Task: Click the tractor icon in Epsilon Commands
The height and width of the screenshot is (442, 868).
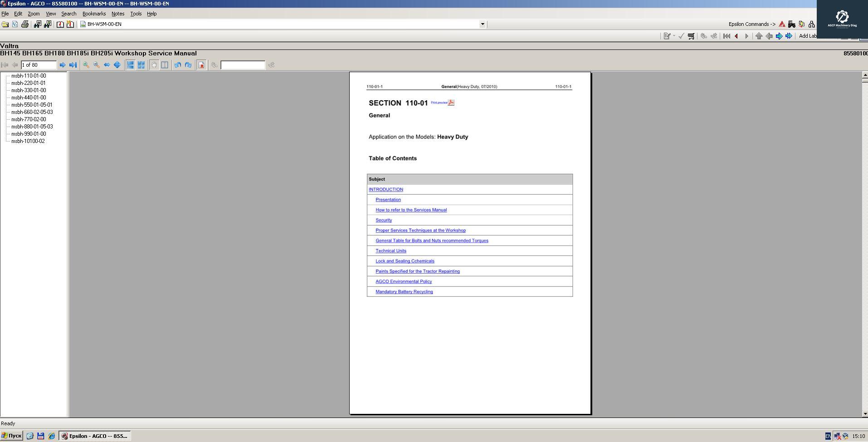Action: pos(792,24)
